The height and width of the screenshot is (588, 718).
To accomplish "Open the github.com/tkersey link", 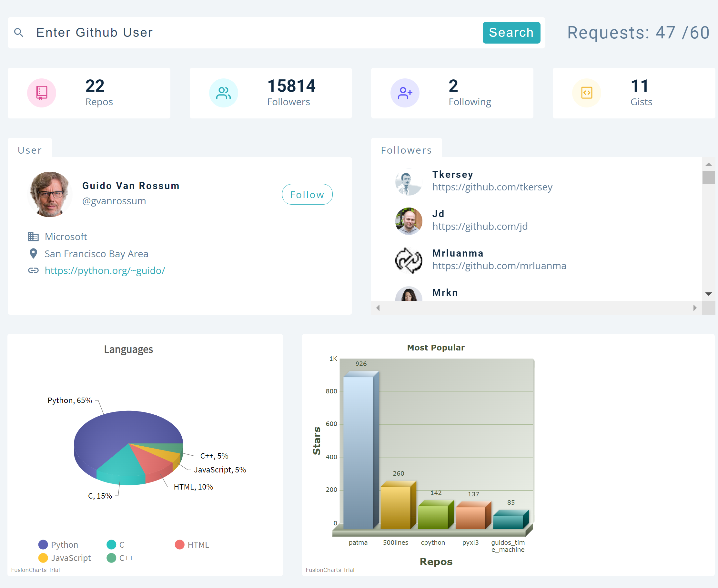I will click(492, 187).
